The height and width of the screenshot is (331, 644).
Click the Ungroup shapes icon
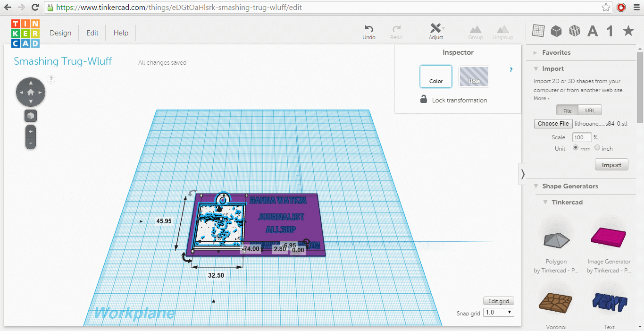click(502, 32)
